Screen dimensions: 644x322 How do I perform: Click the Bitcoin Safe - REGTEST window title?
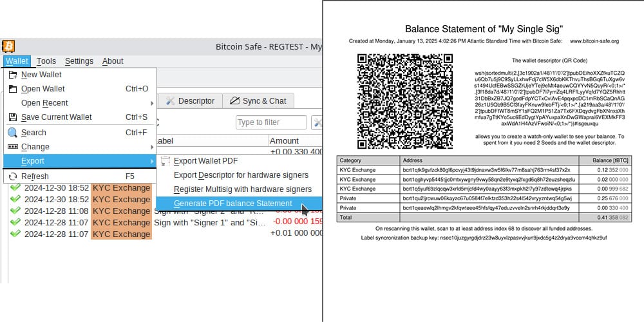point(269,47)
